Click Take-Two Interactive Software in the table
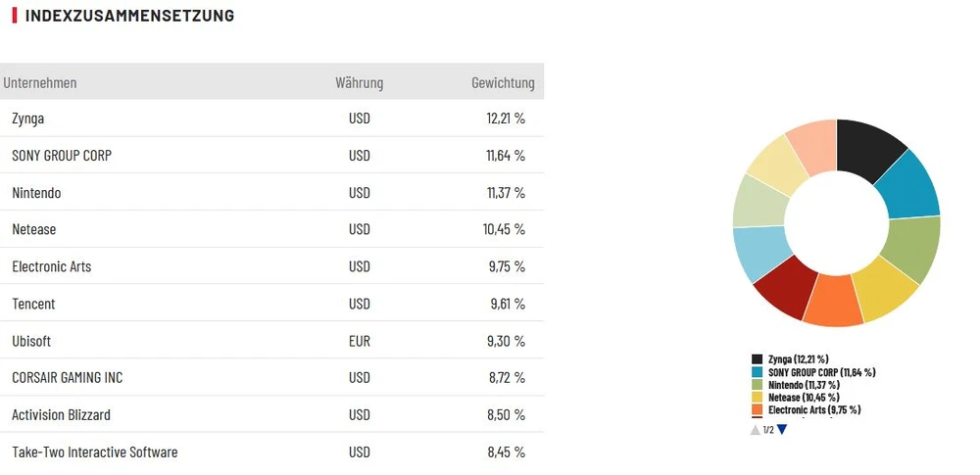 (x=95, y=452)
